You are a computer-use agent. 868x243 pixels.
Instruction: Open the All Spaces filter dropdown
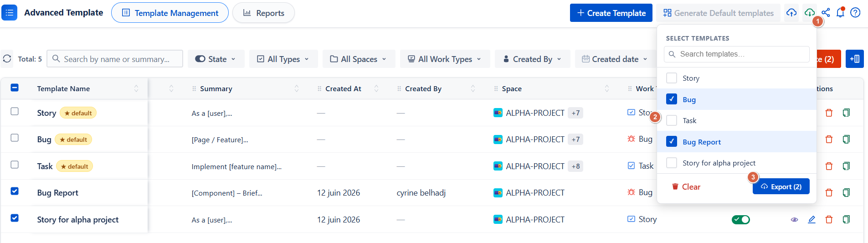click(x=359, y=59)
